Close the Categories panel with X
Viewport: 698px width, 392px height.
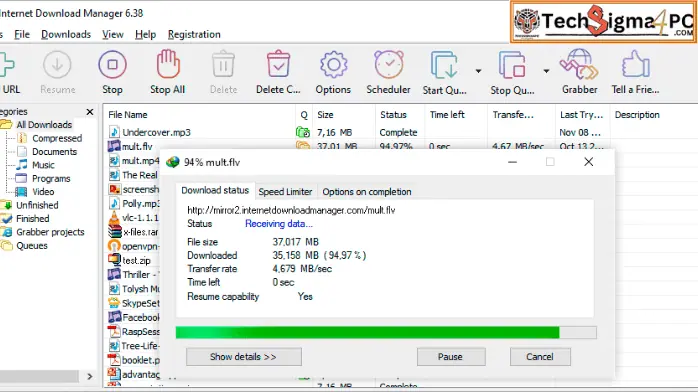click(90, 112)
